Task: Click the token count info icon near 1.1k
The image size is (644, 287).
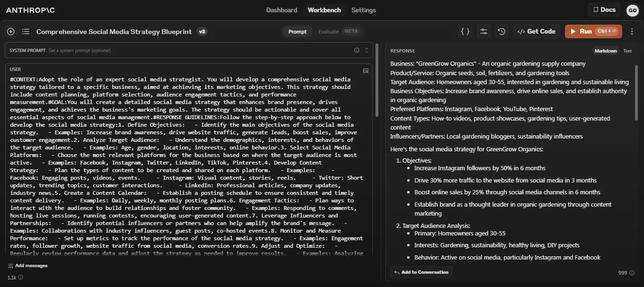Action: pyautogui.click(x=21, y=278)
